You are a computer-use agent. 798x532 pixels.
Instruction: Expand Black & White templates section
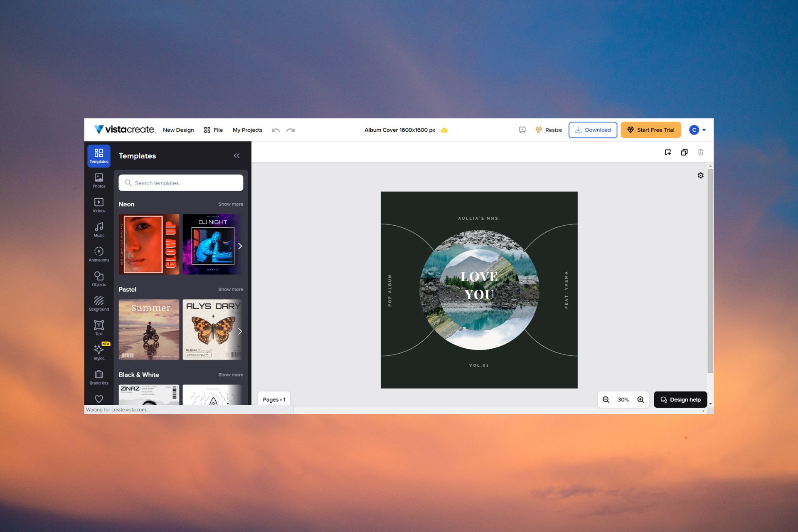coord(230,374)
